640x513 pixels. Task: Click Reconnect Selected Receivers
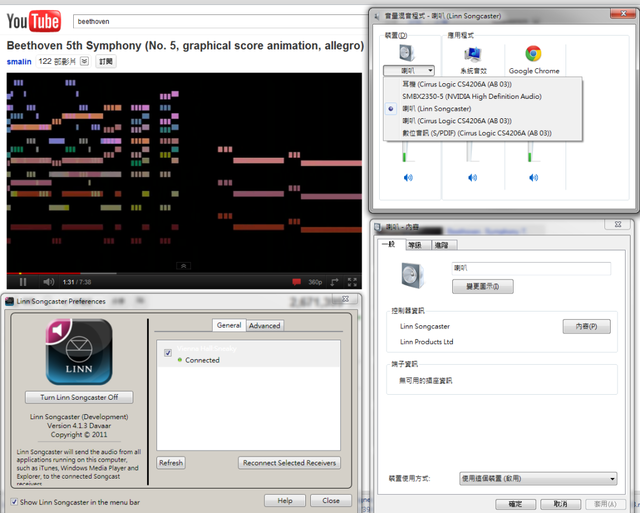pyautogui.click(x=289, y=463)
